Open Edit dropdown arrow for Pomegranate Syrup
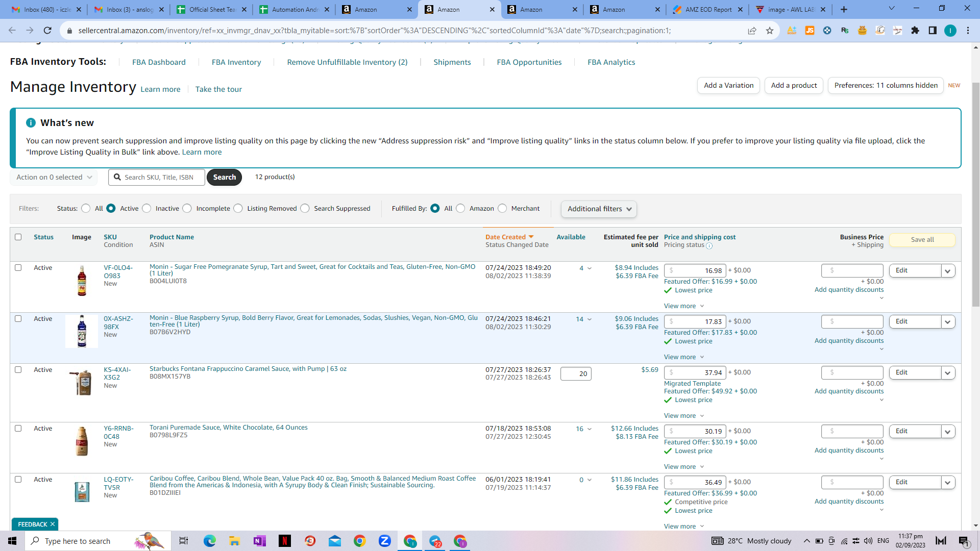The image size is (980, 551). point(948,271)
